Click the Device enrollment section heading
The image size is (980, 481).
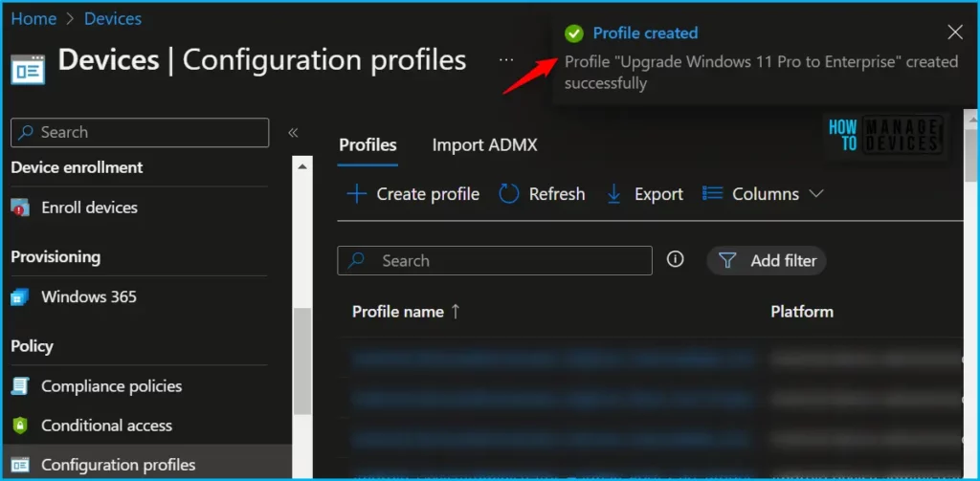click(x=77, y=167)
